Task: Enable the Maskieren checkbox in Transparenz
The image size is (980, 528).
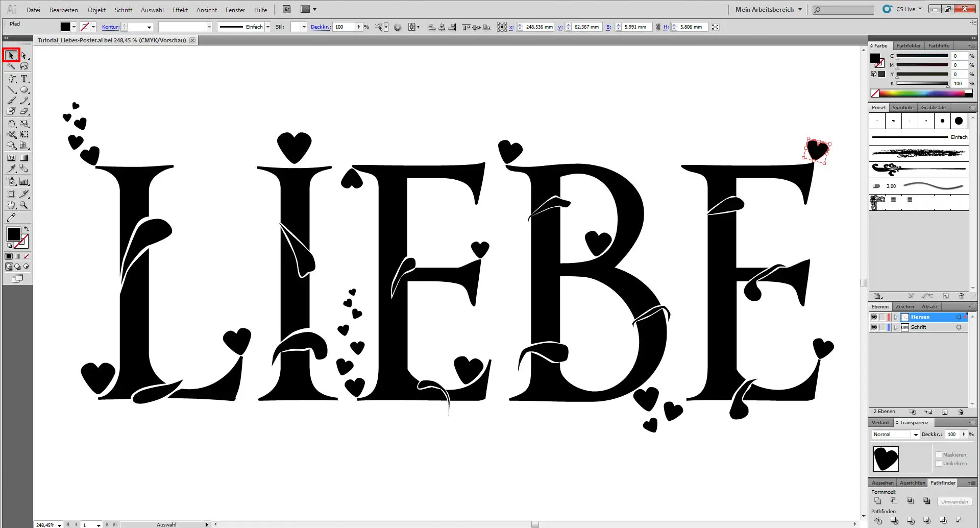Action: coord(939,454)
